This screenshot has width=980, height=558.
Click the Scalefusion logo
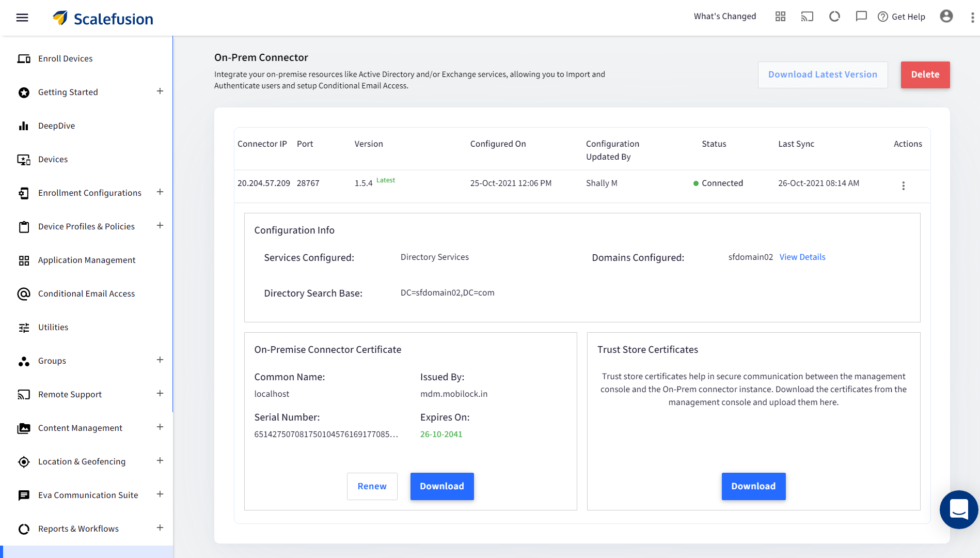click(x=103, y=18)
